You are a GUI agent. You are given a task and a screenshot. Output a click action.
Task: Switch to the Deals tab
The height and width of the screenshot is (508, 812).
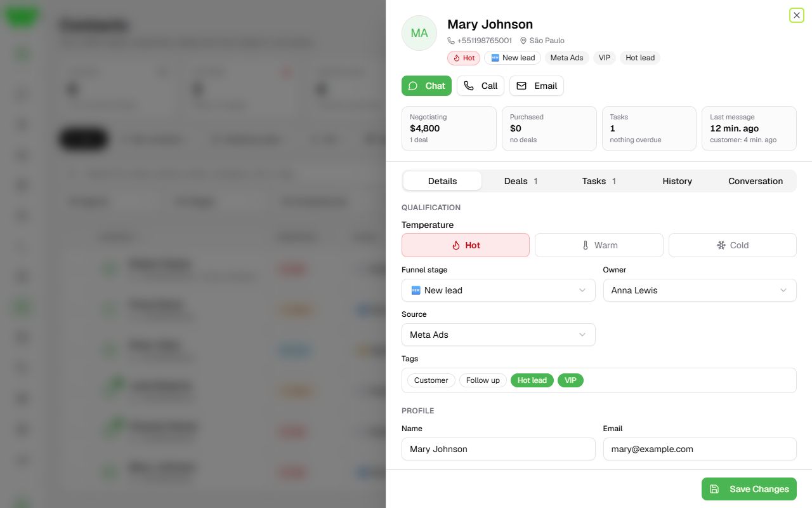[521, 181]
